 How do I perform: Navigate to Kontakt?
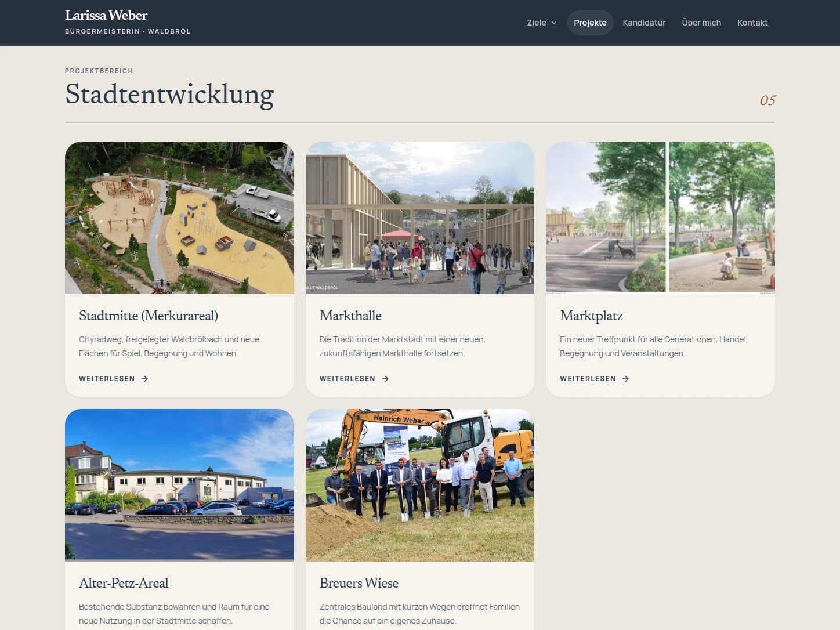click(752, 23)
